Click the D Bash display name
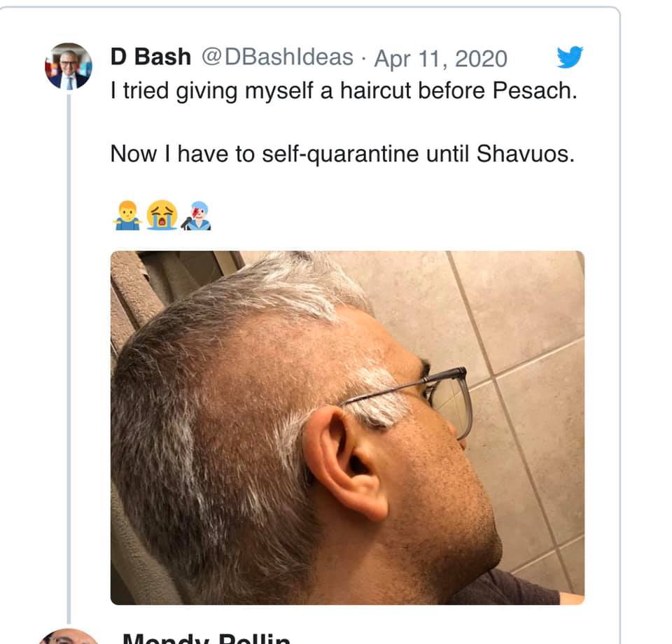The image size is (672, 644). (150, 57)
